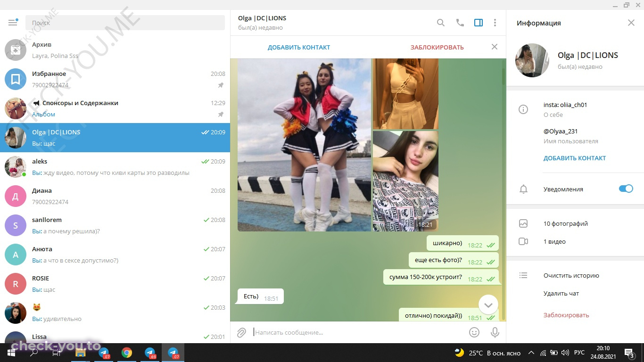The width and height of the screenshot is (644, 362).
Task: Open the cheerleaders photo in the chat
Action: click(304, 145)
